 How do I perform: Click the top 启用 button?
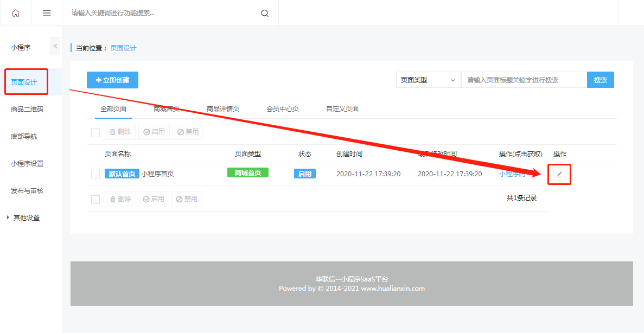pyautogui.click(x=154, y=132)
